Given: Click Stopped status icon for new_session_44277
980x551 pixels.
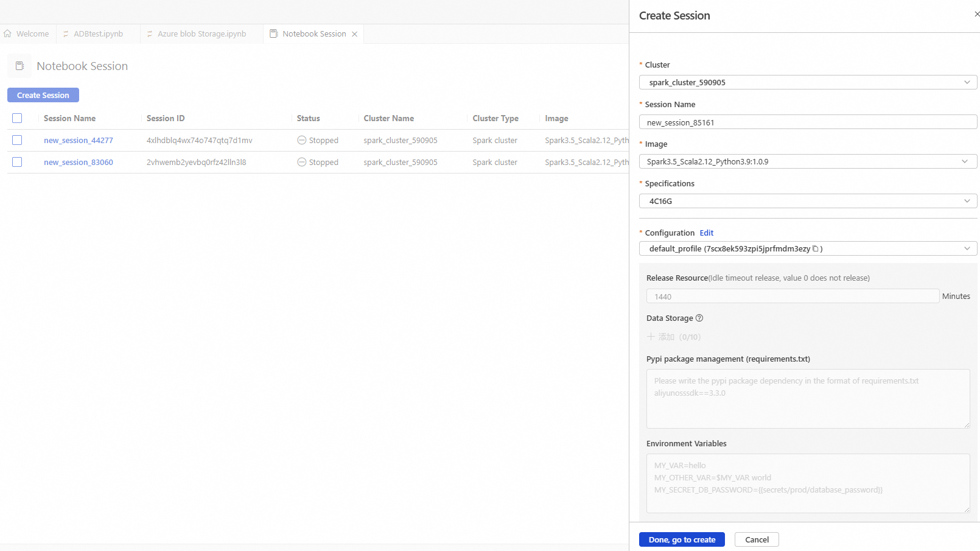Looking at the screenshot, I should pos(301,140).
